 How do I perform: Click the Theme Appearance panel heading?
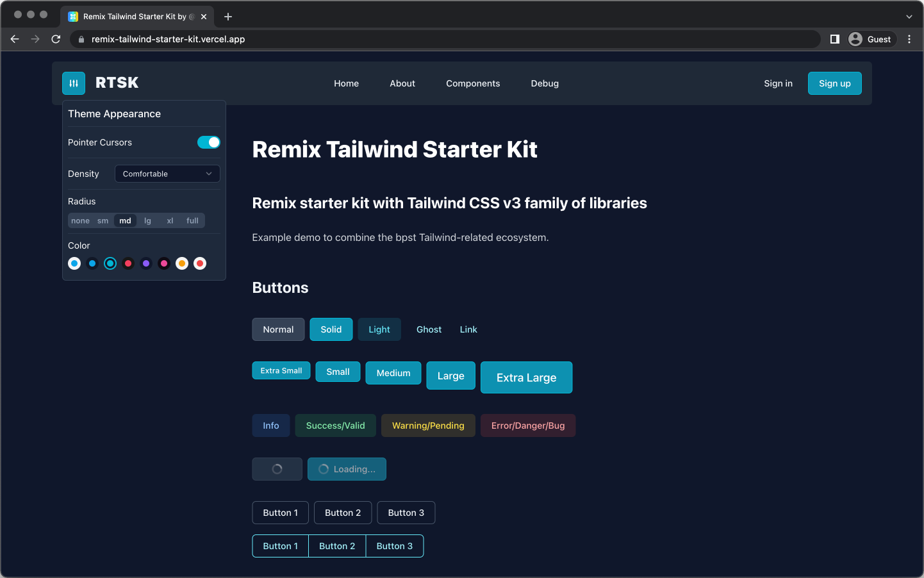pos(114,113)
